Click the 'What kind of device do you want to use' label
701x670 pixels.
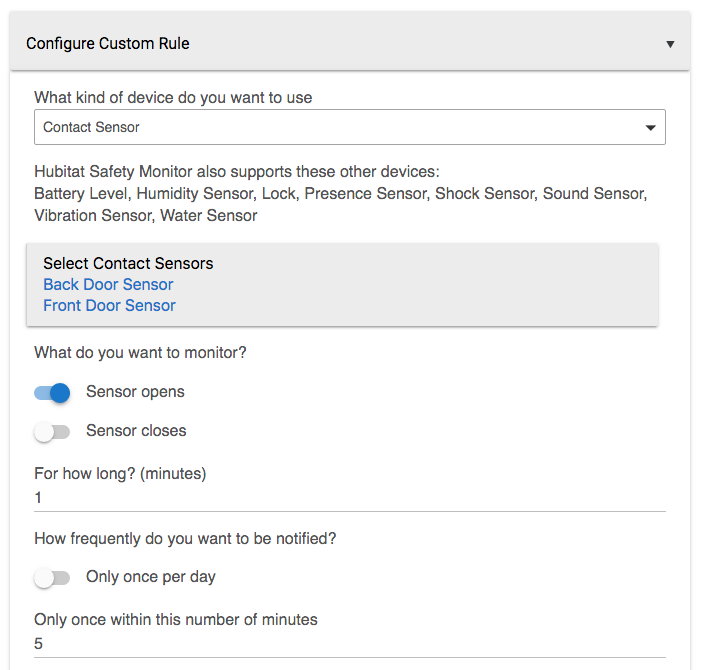point(173,97)
